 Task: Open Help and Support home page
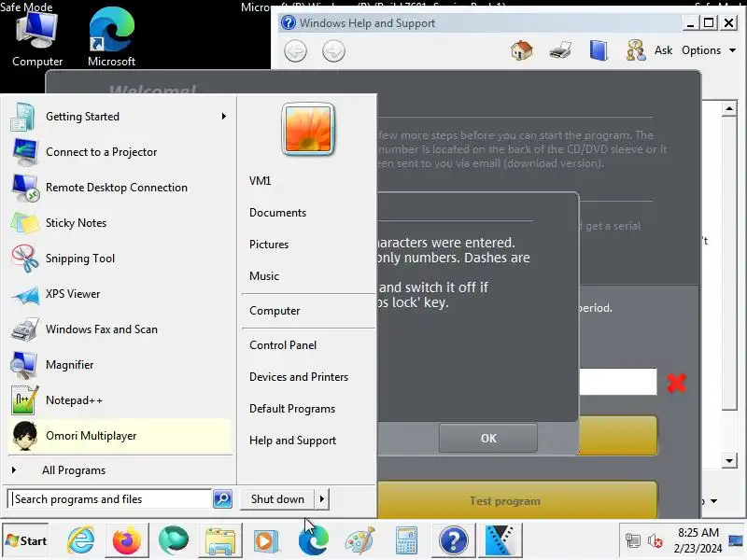(522, 50)
